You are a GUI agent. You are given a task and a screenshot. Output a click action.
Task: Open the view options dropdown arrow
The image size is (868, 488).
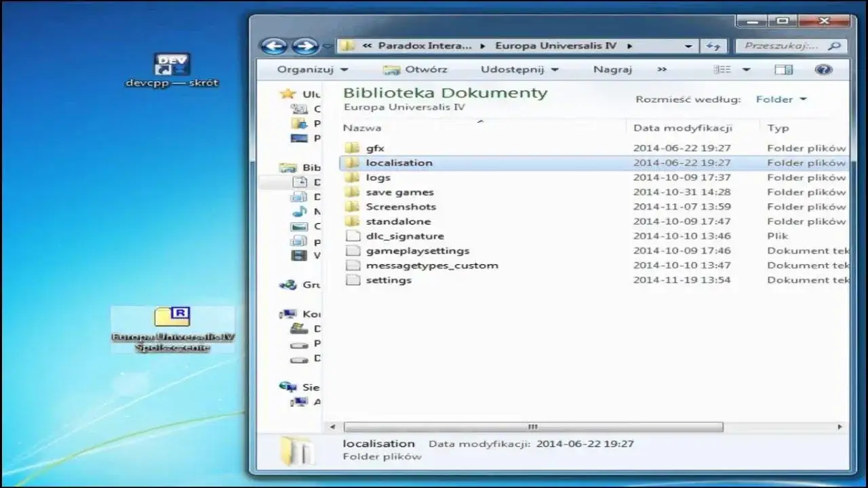(746, 69)
